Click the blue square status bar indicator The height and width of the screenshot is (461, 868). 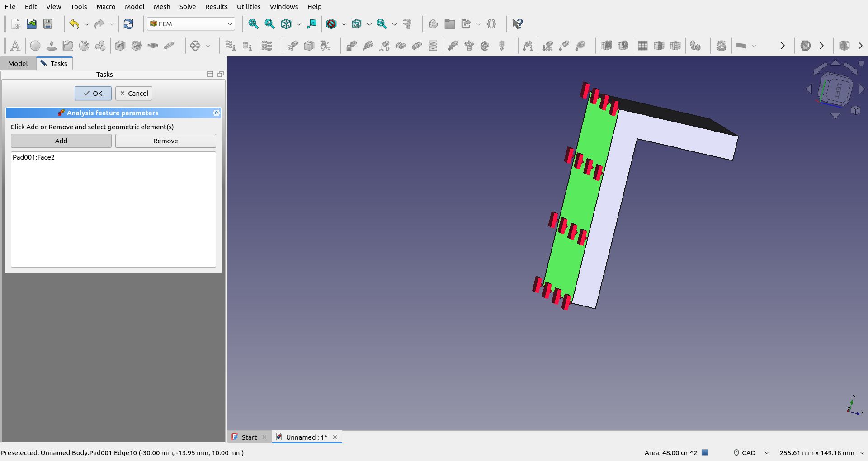705,452
